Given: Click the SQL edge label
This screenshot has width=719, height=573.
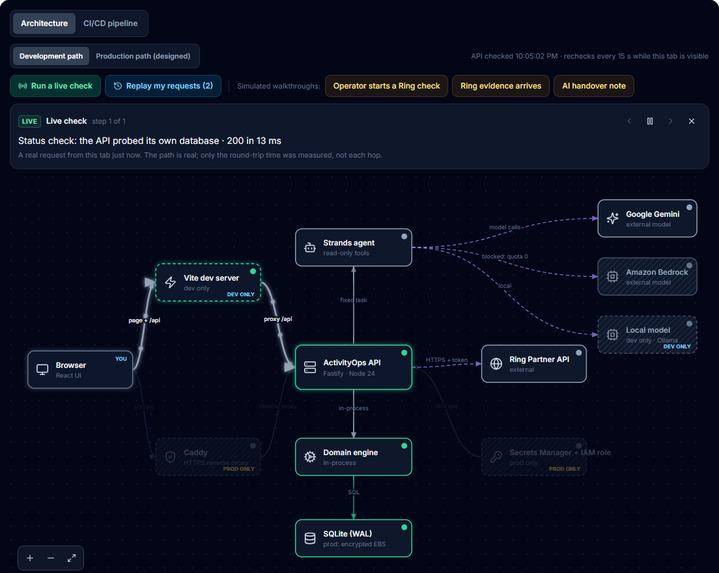Looking at the screenshot, I should 353,492.
